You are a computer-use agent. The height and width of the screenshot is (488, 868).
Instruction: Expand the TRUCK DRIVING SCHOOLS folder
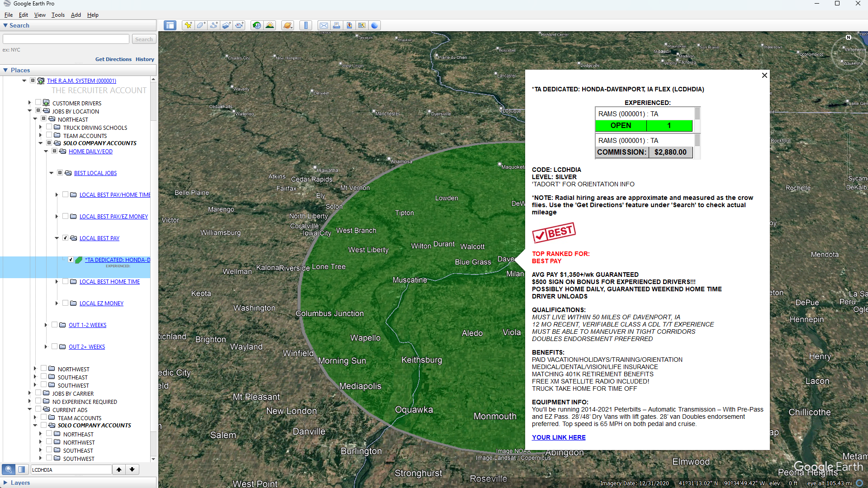[41, 128]
